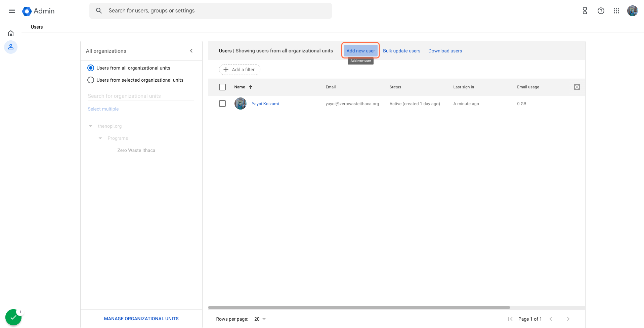Click the Google Admin logo

tap(38, 11)
